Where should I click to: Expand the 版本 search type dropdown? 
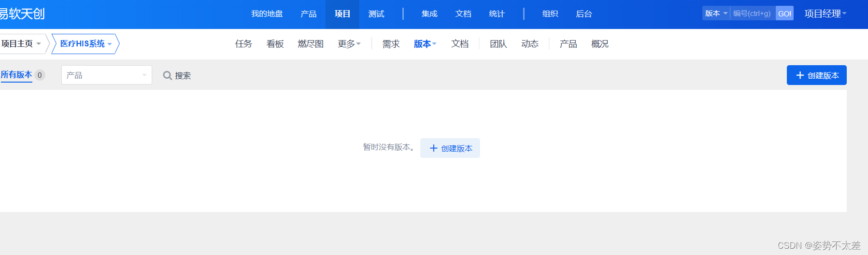[x=716, y=14]
